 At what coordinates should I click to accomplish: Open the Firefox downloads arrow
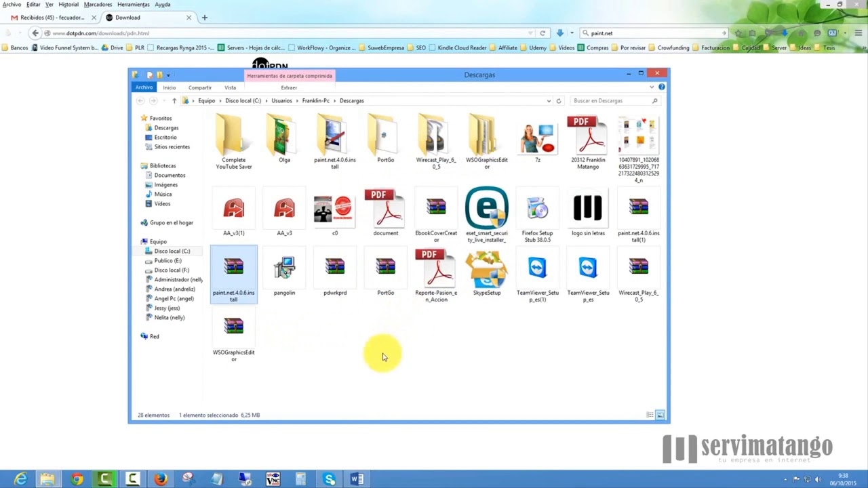(x=559, y=33)
